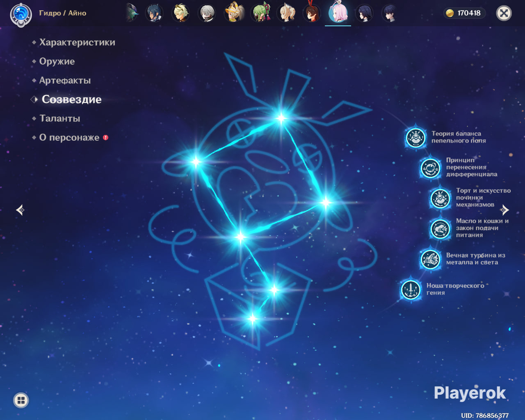Click the Гидро / Айно title text
This screenshot has width=525, height=420.
tap(63, 13)
